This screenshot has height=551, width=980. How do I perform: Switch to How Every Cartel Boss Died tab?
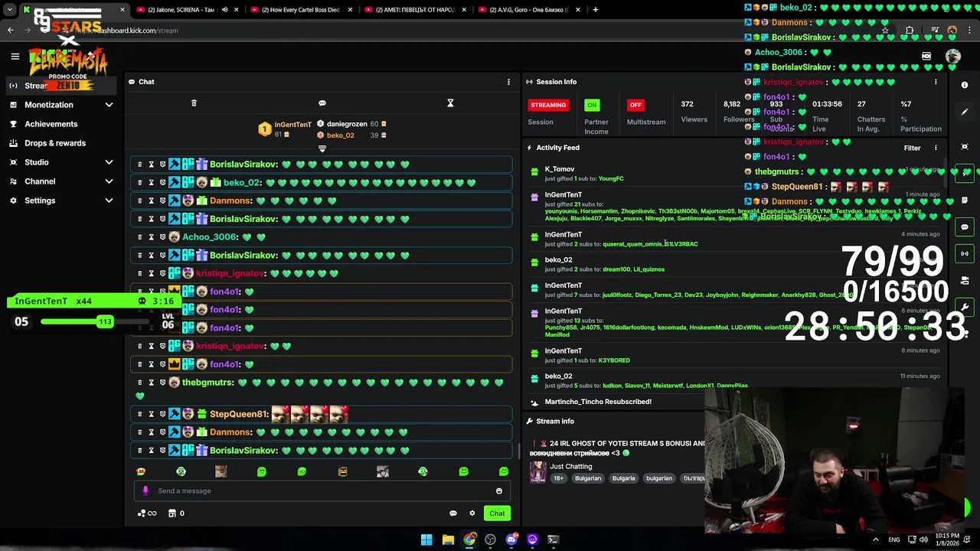[302, 10]
